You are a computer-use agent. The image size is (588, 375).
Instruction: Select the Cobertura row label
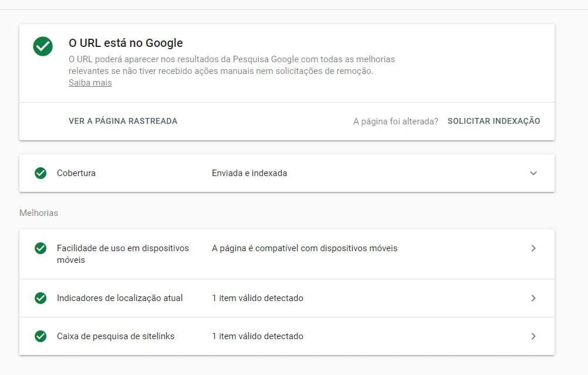tap(76, 173)
